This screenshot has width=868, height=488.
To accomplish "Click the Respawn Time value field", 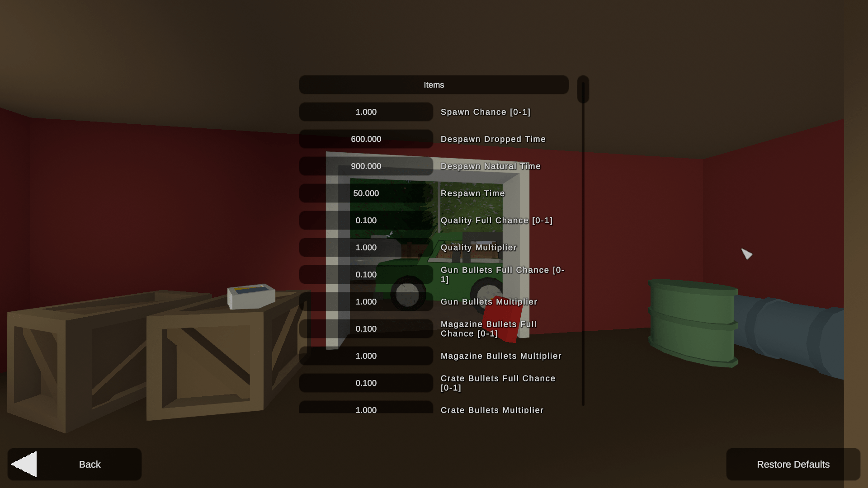I will point(366,193).
